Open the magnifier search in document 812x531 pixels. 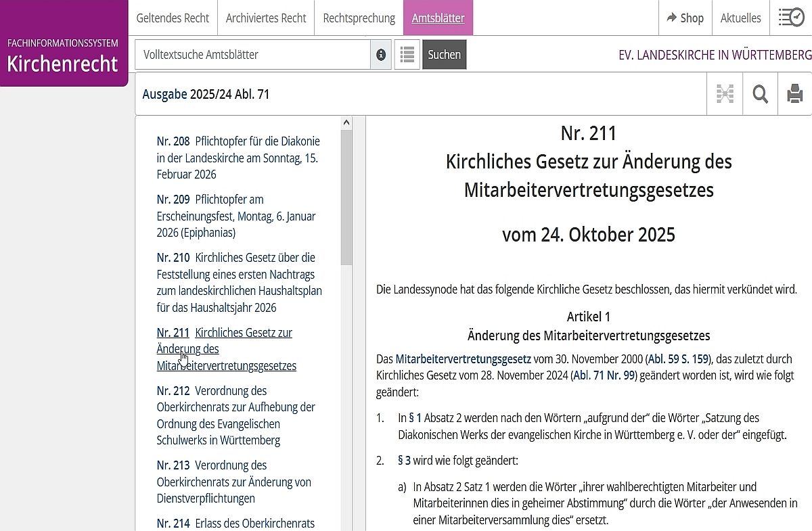(x=760, y=94)
